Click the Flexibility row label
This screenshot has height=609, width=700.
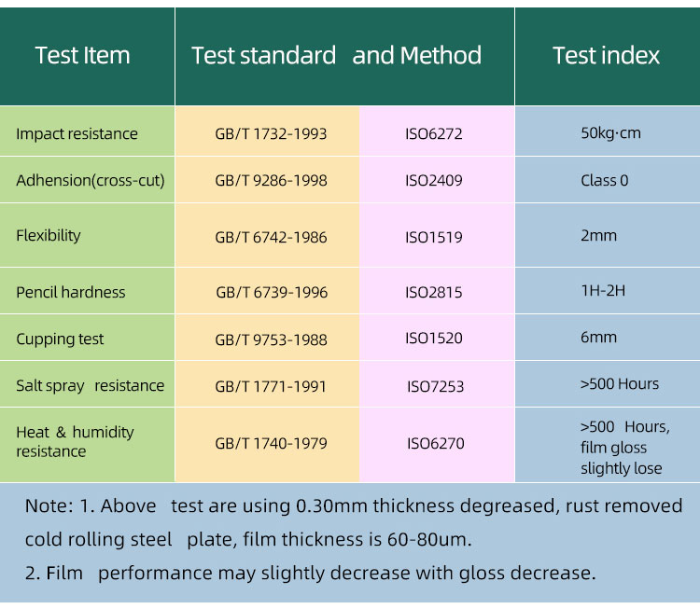point(49,236)
